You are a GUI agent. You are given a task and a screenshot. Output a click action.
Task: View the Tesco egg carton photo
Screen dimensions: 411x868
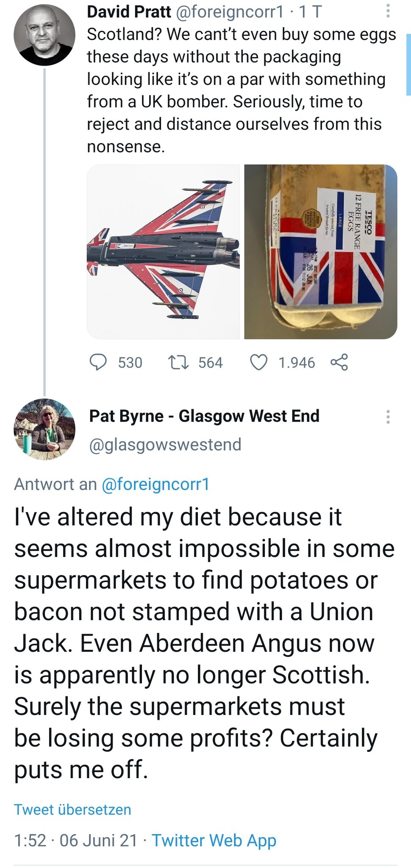(321, 252)
